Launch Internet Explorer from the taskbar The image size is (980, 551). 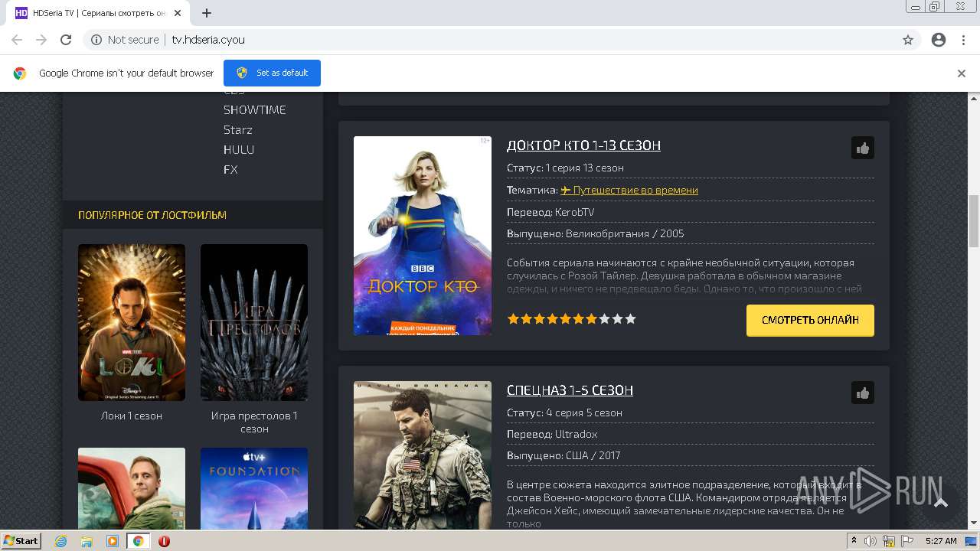pos(61,541)
